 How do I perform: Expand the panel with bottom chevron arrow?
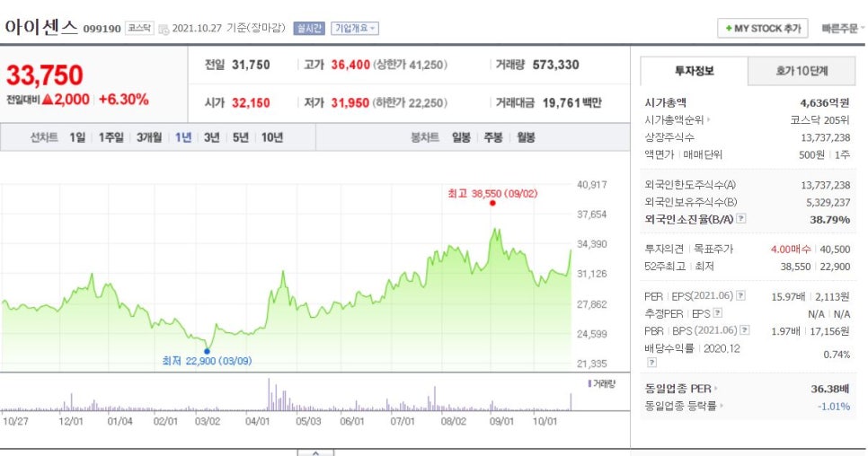pyautogui.click(x=315, y=452)
